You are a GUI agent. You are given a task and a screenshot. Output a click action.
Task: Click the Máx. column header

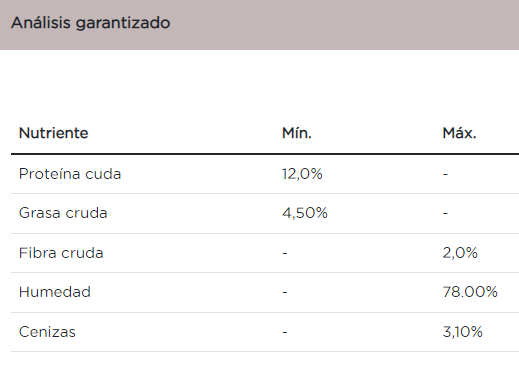tap(459, 133)
